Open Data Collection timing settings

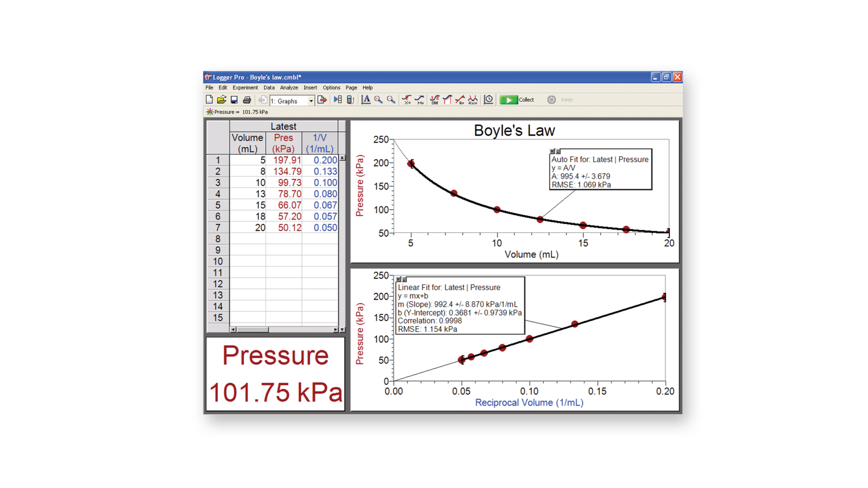489,100
